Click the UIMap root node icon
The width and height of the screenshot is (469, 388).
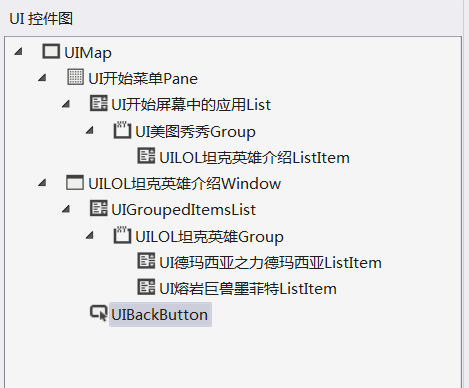pos(51,52)
